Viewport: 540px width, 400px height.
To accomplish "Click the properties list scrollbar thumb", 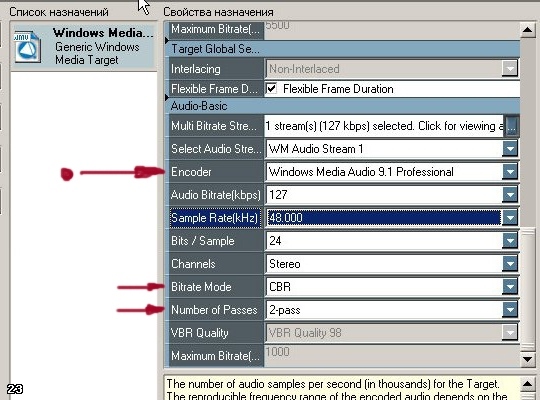I will 527,289.
